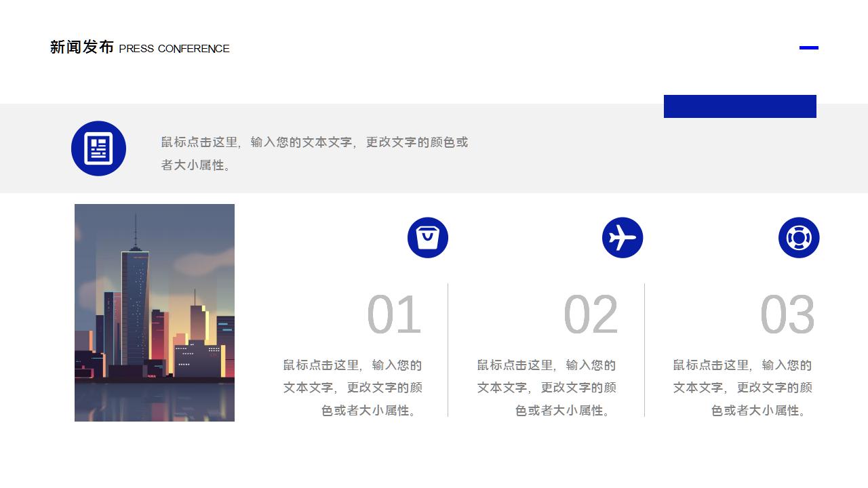
Task: Select the lifebuoy icon
Action: [799, 238]
